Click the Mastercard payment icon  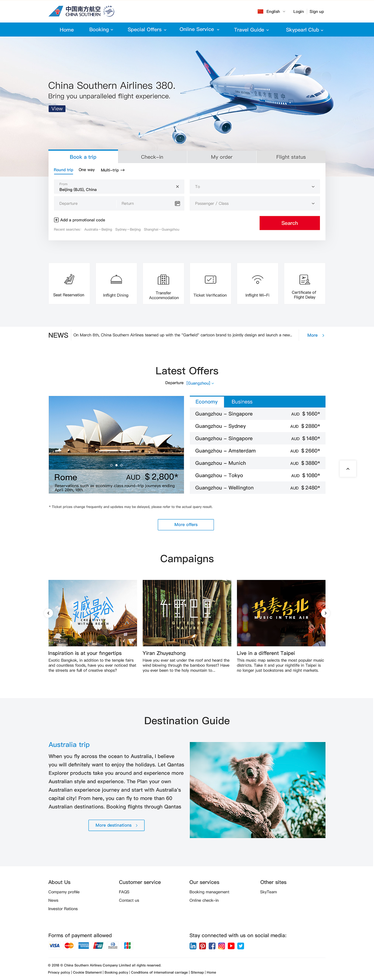coord(69,945)
